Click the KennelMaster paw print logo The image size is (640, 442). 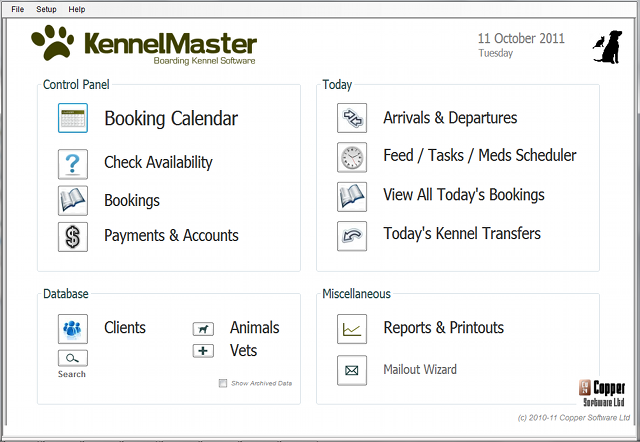pyautogui.click(x=53, y=42)
